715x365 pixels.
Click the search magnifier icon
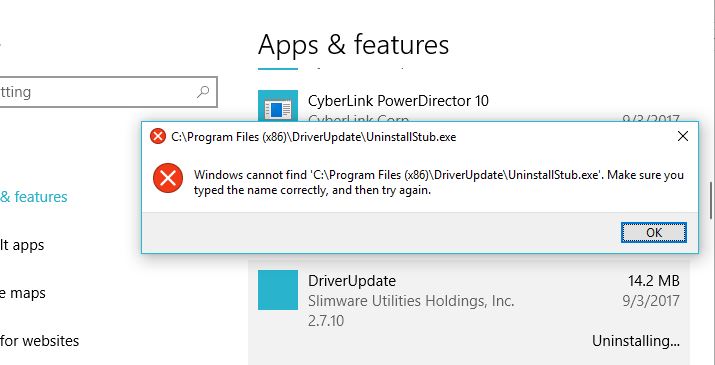(x=203, y=92)
